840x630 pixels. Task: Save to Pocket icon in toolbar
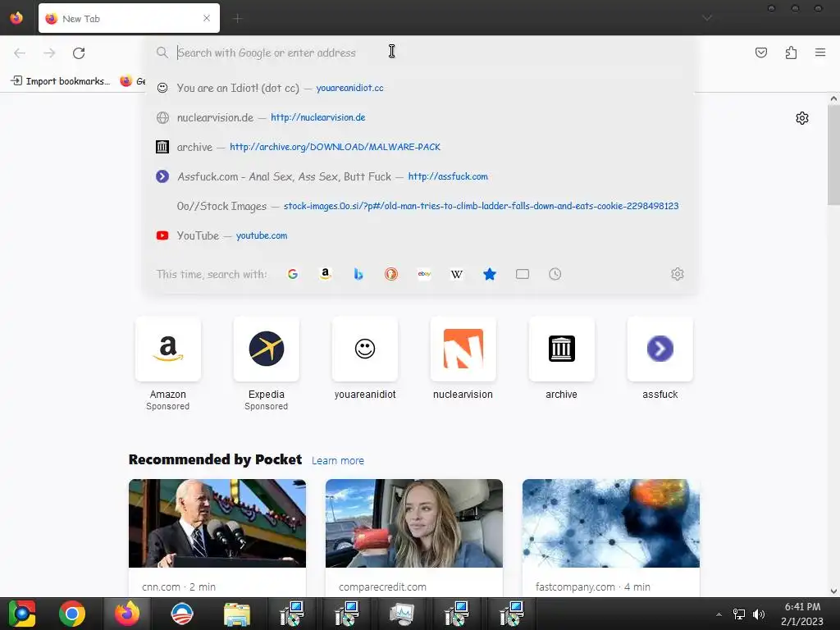760,52
